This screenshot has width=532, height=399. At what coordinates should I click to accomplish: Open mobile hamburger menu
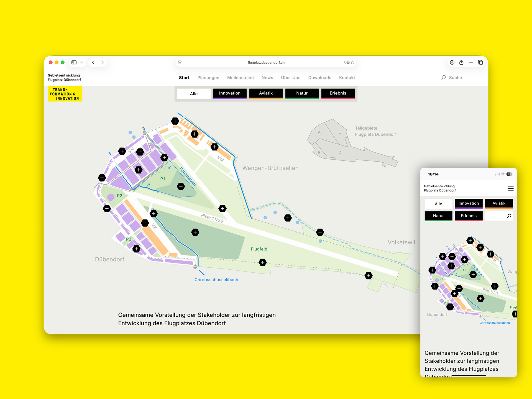pyautogui.click(x=510, y=188)
